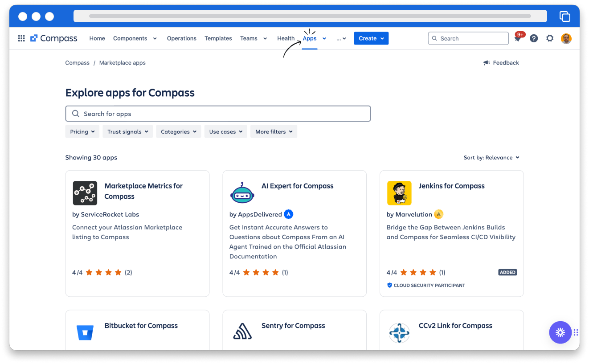Click the AI Expert robot icon
Screen dimensions: 589x364
(242, 193)
